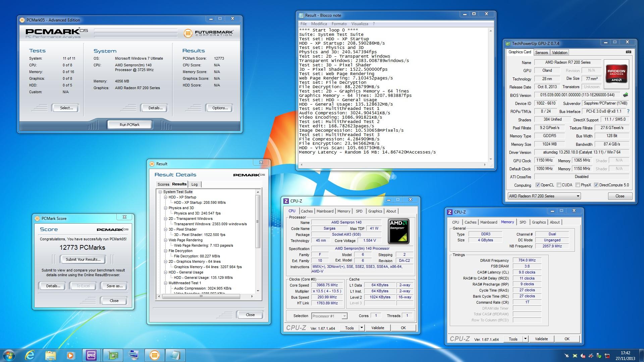Click the muted volume speaker tray icon
The image size is (644, 362).
click(x=583, y=356)
